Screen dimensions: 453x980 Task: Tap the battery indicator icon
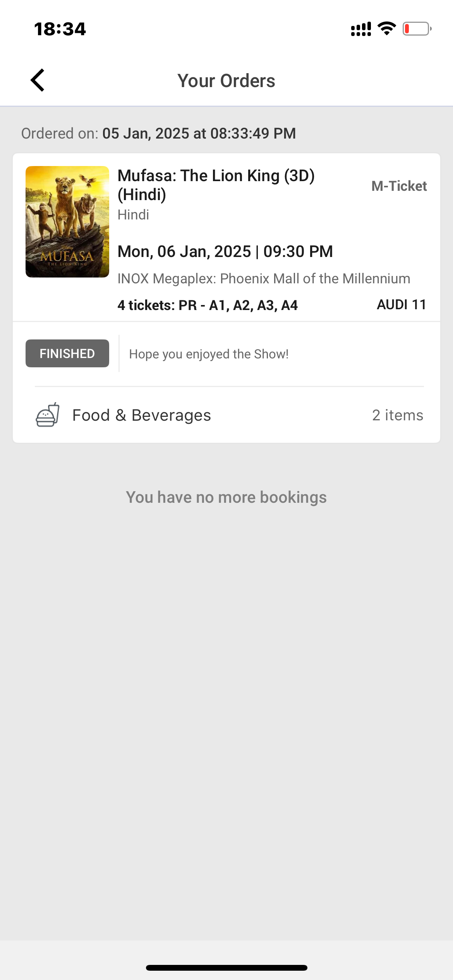pos(417,29)
